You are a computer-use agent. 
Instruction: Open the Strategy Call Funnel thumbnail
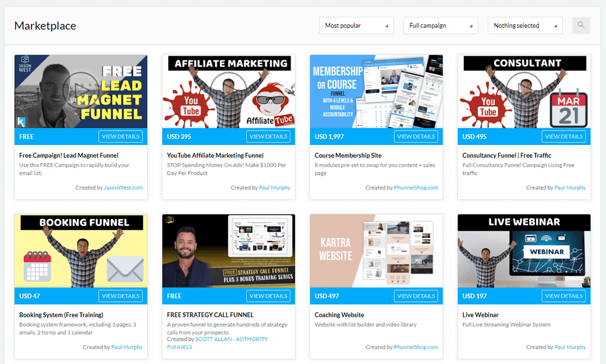point(228,251)
